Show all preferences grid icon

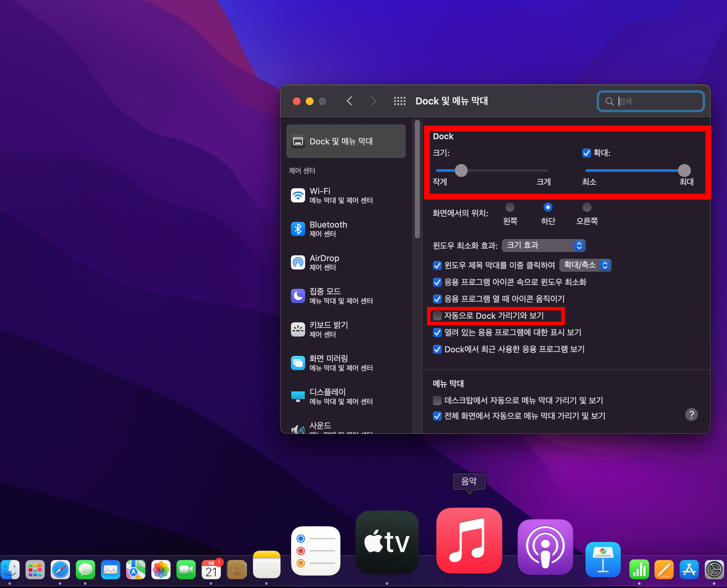click(x=400, y=101)
